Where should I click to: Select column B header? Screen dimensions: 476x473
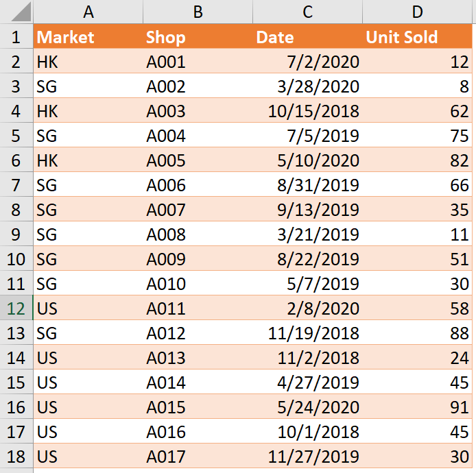pos(198,12)
